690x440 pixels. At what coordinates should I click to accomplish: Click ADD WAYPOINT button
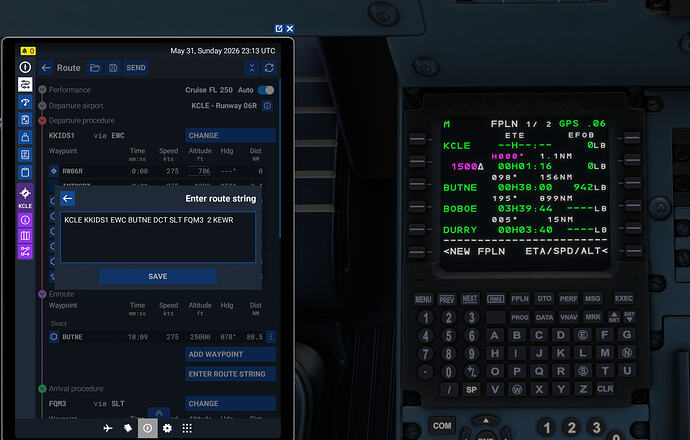tap(231, 354)
